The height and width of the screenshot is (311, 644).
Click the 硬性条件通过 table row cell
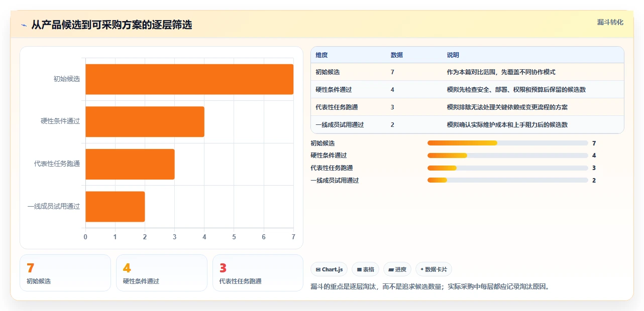(334, 90)
